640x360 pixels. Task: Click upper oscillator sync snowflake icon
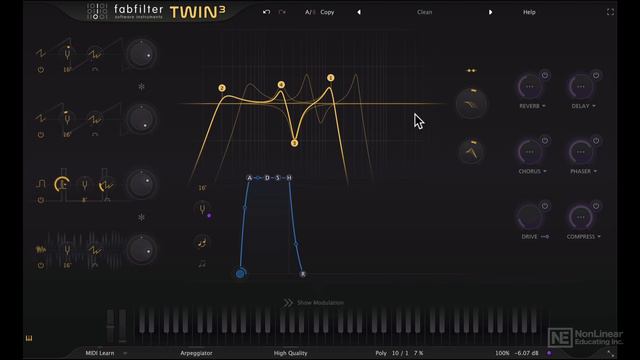click(x=141, y=87)
